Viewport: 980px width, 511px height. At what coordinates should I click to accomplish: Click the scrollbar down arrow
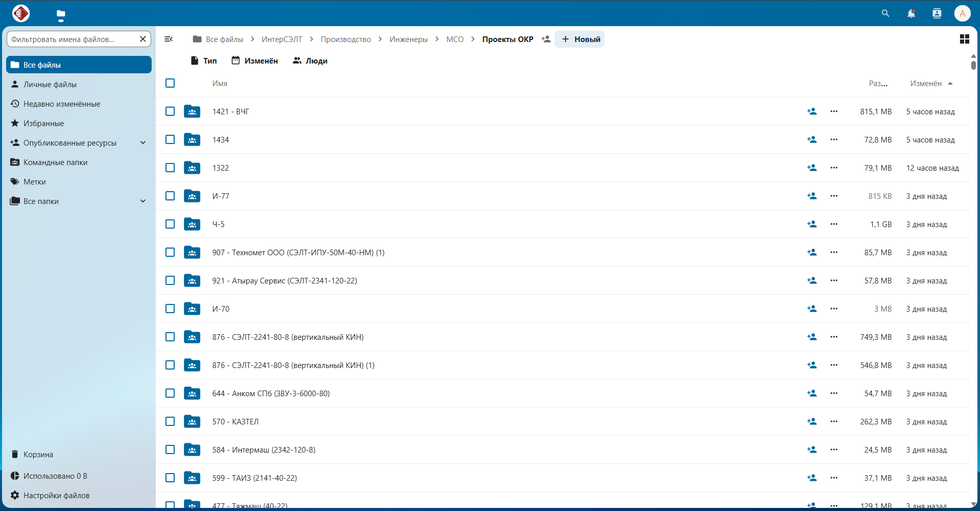pyautogui.click(x=973, y=504)
